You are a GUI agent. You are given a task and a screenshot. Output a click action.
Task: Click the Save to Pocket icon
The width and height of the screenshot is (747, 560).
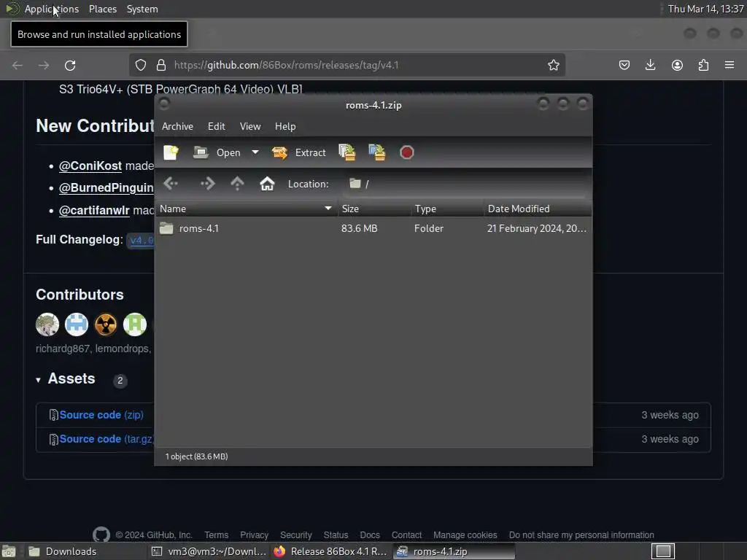point(624,65)
